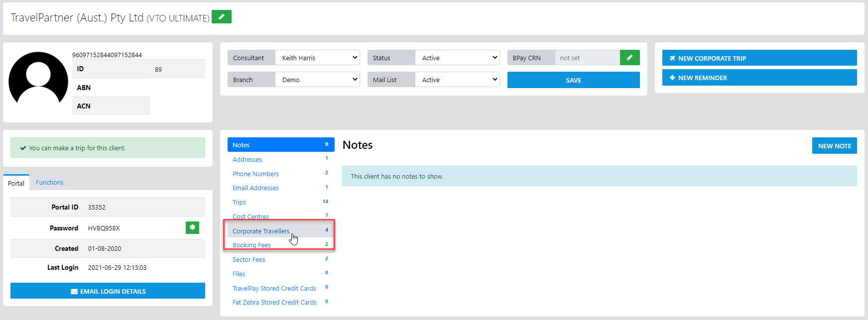Viewport: 868px width, 320px height.
Task: Click the password value HVBQ95BX
Action: (104, 228)
